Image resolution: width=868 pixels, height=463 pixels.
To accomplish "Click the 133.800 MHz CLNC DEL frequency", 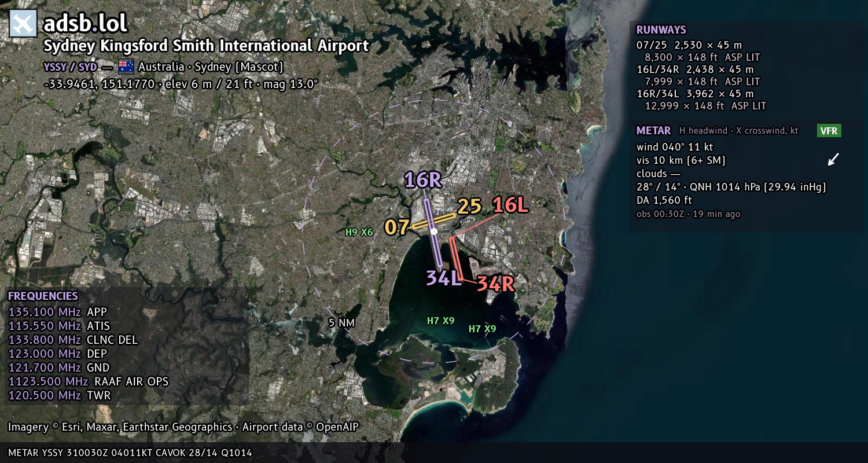I will [73, 340].
